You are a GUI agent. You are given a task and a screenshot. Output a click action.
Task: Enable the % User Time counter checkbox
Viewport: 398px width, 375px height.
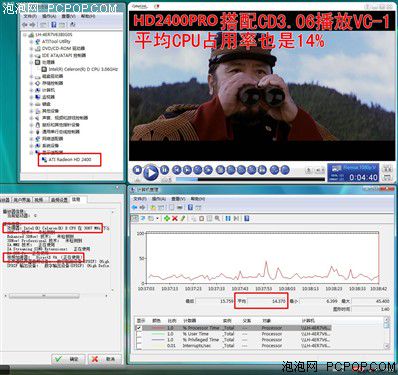coord(139,334)
